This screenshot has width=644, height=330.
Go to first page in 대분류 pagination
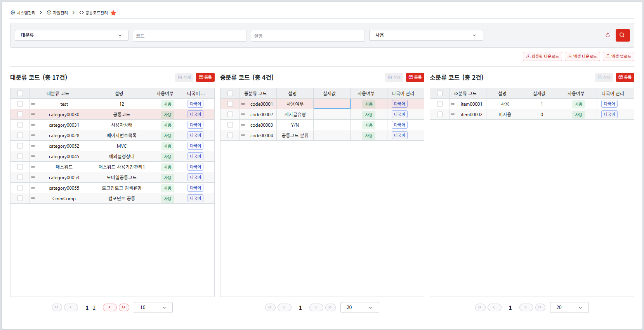click(x=57, y=307)
